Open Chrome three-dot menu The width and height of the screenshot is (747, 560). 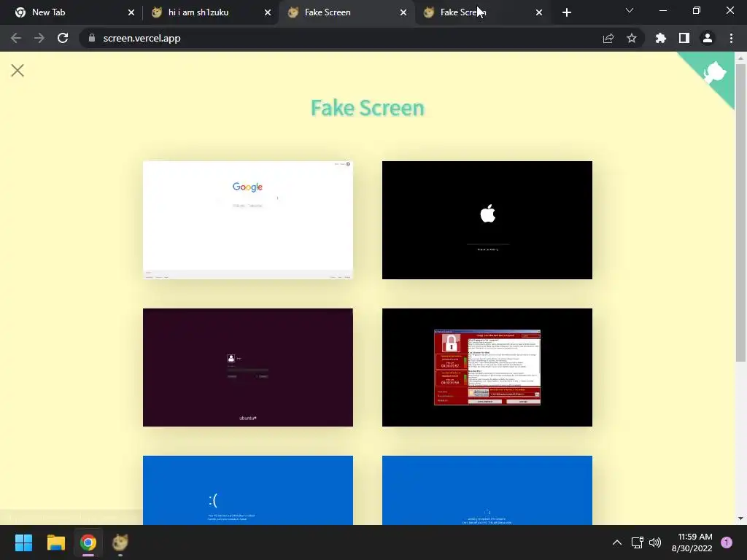pos(731,38)
